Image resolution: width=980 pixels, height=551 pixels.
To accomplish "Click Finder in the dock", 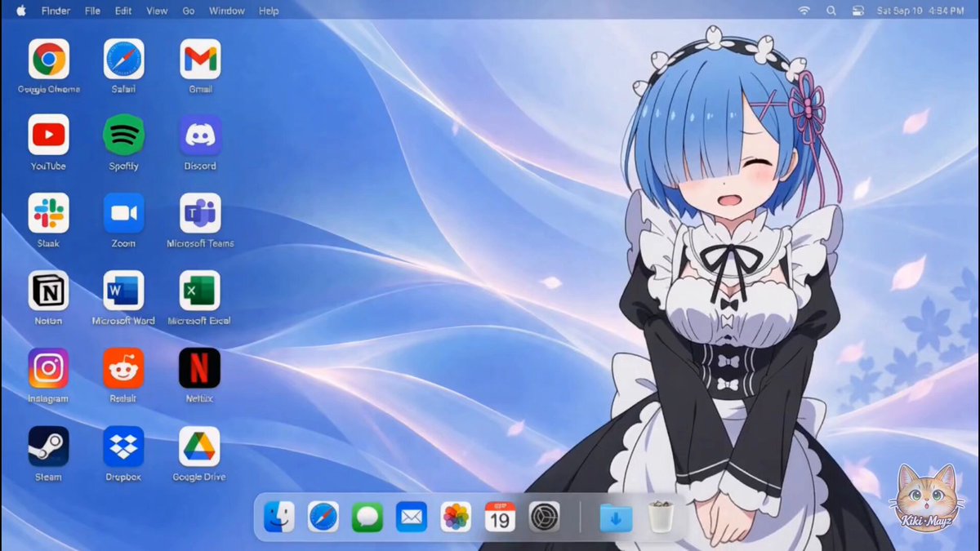I will 279,517.
